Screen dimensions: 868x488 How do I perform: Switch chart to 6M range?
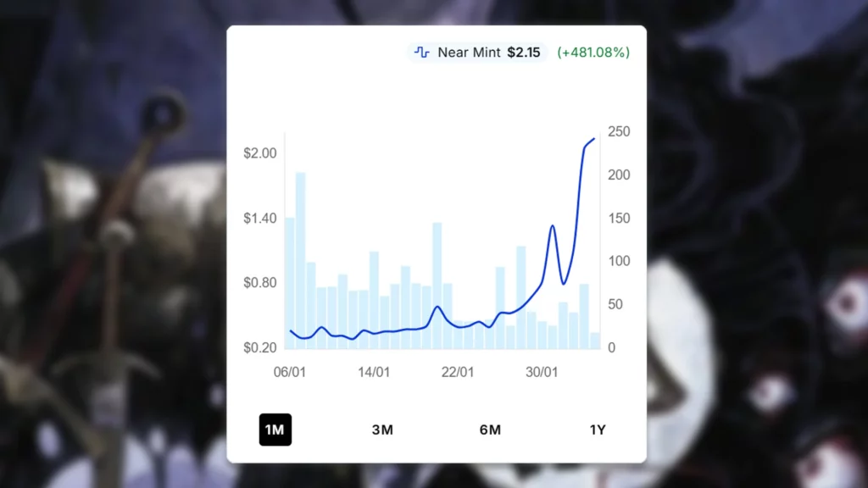pos(490,430)
